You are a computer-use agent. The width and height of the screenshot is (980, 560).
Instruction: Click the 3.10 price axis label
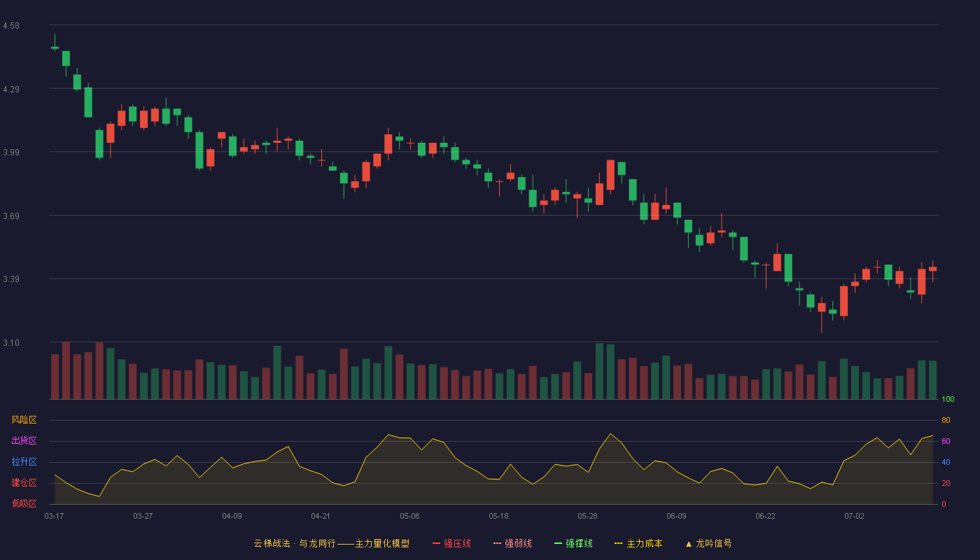tap(11, 343)
